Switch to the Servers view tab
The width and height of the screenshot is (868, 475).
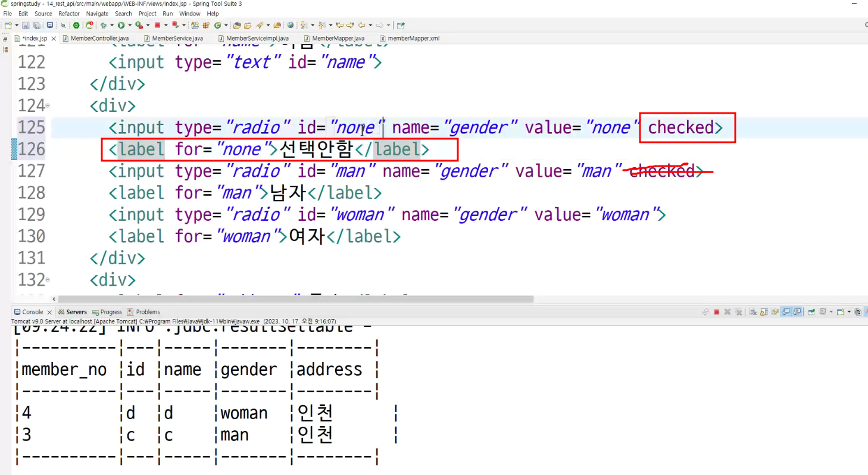72,312
